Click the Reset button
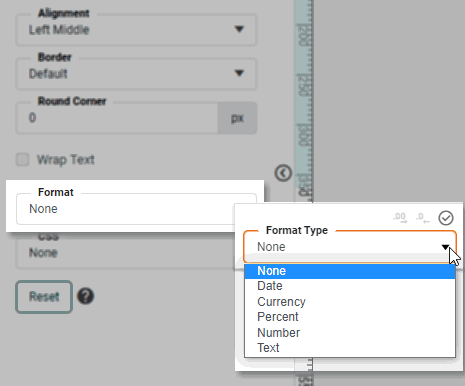Viewport: 465px width, 386px height. [44, 297]
